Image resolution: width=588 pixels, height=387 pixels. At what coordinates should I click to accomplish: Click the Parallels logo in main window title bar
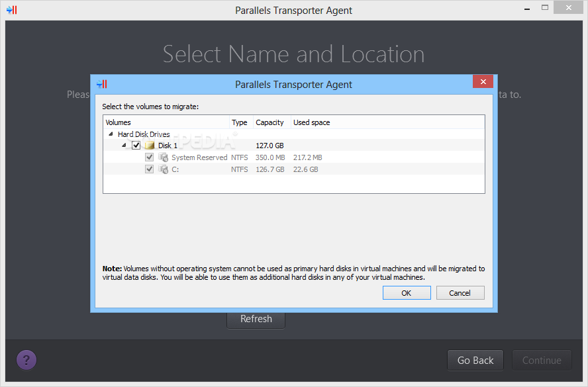pyautogui.click(x=12, y=10)
